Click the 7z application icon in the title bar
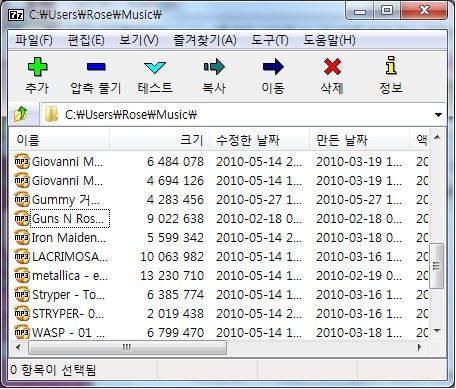456x389 pixels. pos(16,15)
